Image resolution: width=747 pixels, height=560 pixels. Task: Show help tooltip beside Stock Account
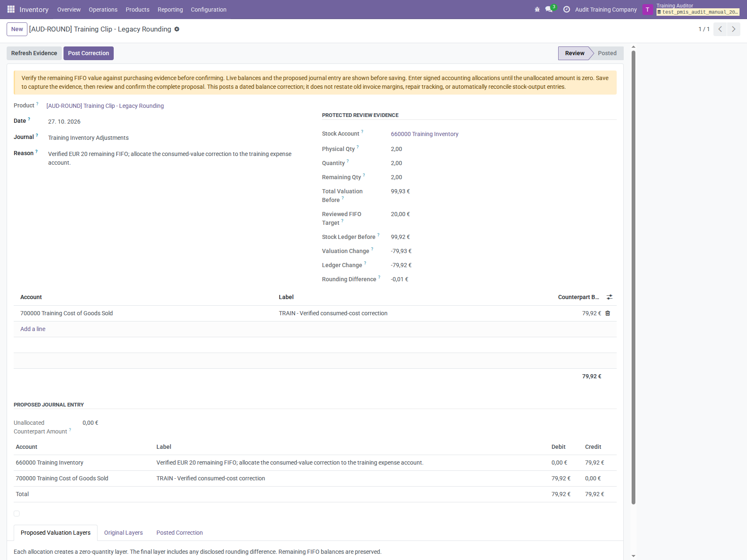tap(362, 131)
